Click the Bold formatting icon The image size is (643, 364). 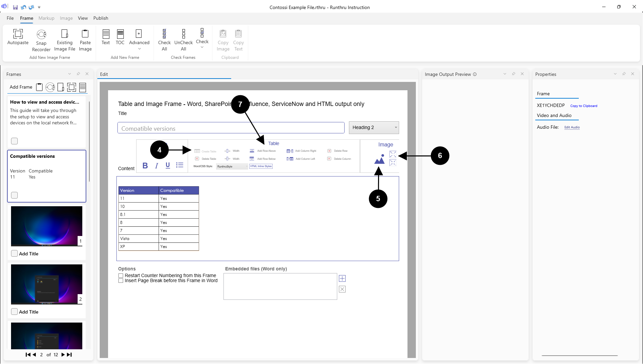pyautogui.click(x=145, y=165)
